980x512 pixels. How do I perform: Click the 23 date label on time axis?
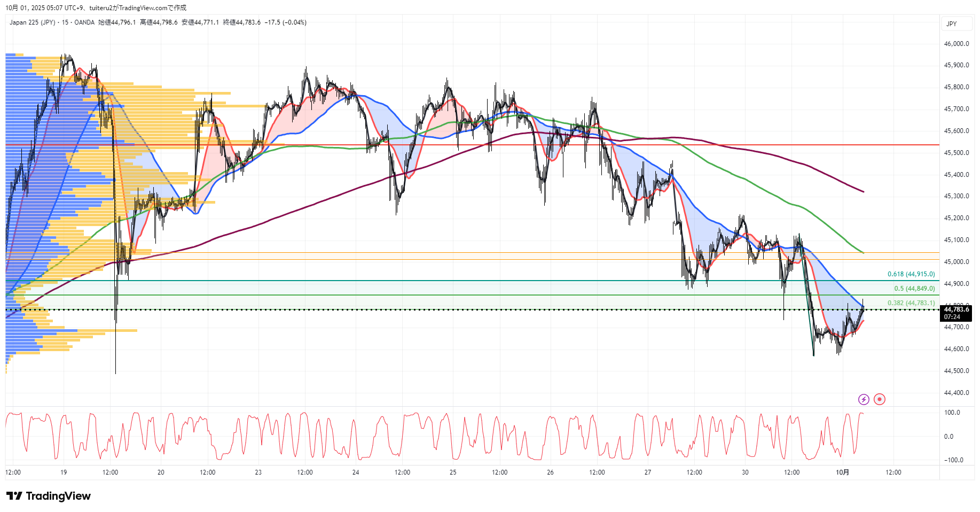258,472
